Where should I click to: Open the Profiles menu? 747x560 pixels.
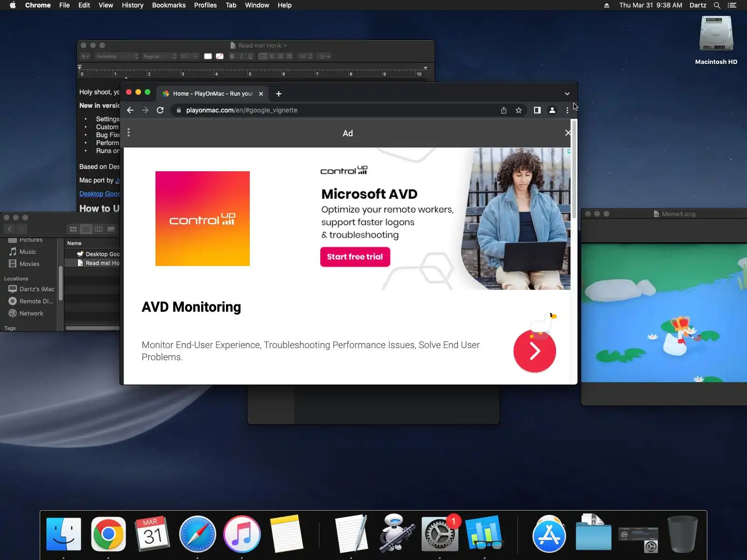[x=205, y=5]
